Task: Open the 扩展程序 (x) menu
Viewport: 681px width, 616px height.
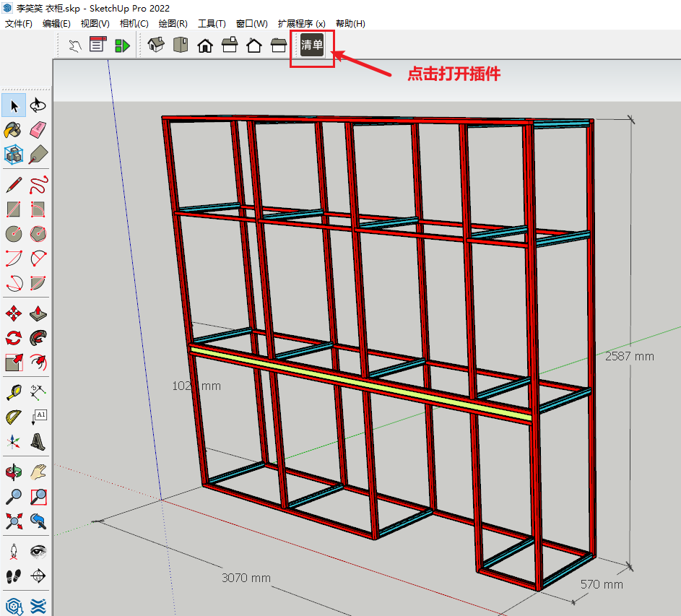Action: pyautogui.click(x=301, y=23)
